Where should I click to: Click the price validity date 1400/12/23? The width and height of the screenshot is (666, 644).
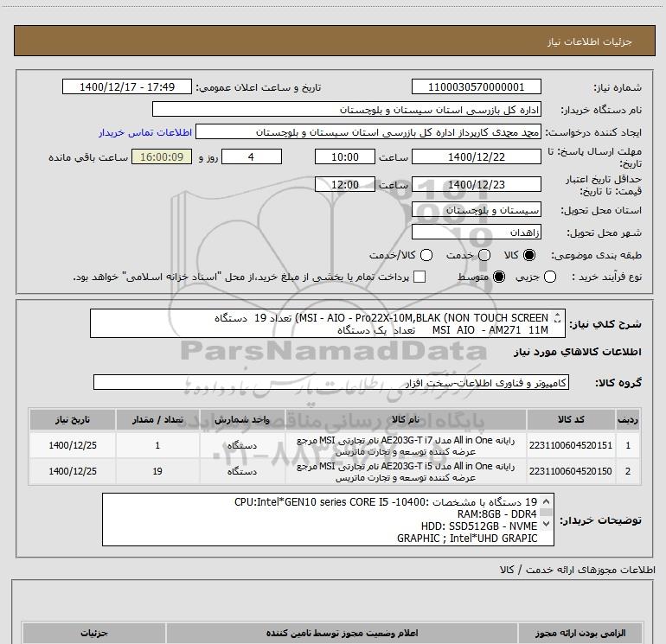click(476, 184)
